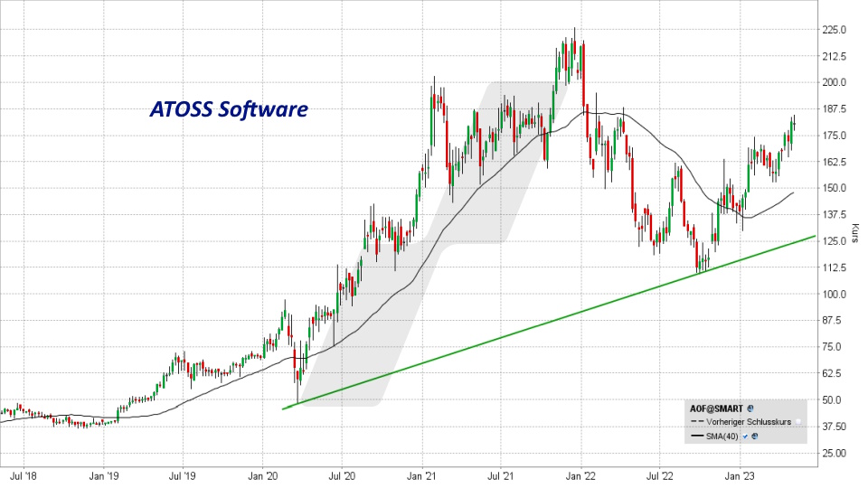Click the Jul '21 date label
868x488 pixels.
click(501, 476)
